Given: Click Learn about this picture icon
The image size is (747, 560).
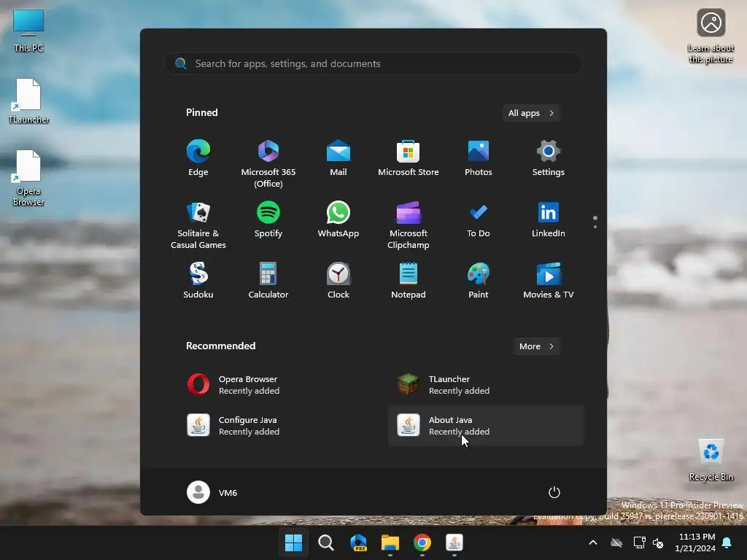Looking at the screenshot, I should (711, 36).
